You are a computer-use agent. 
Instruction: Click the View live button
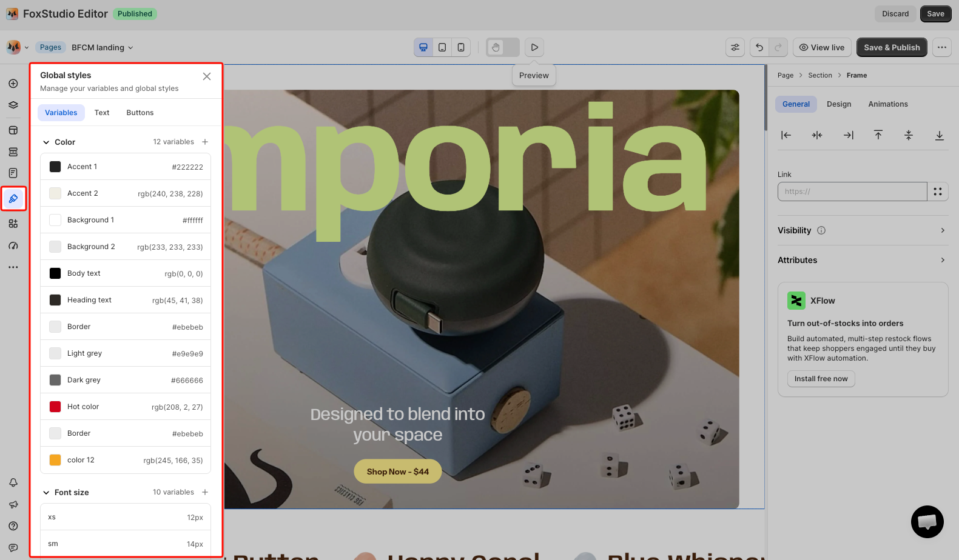pos(822,47)
